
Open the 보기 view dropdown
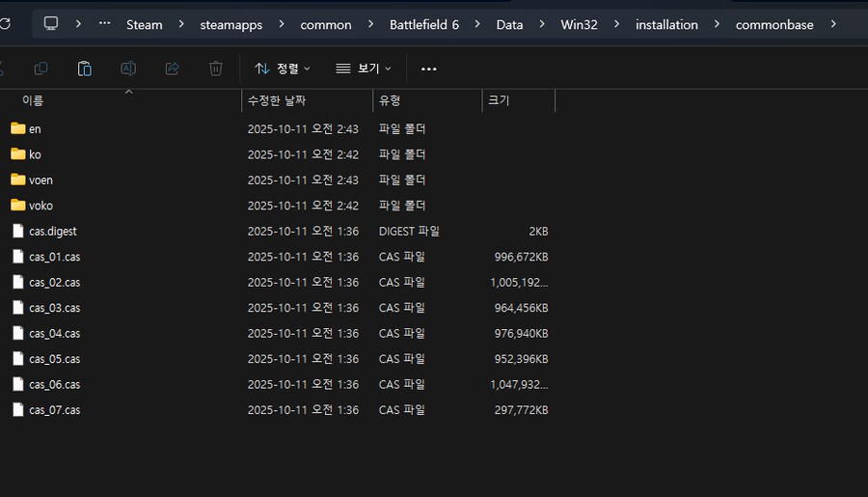coord(364,69)
